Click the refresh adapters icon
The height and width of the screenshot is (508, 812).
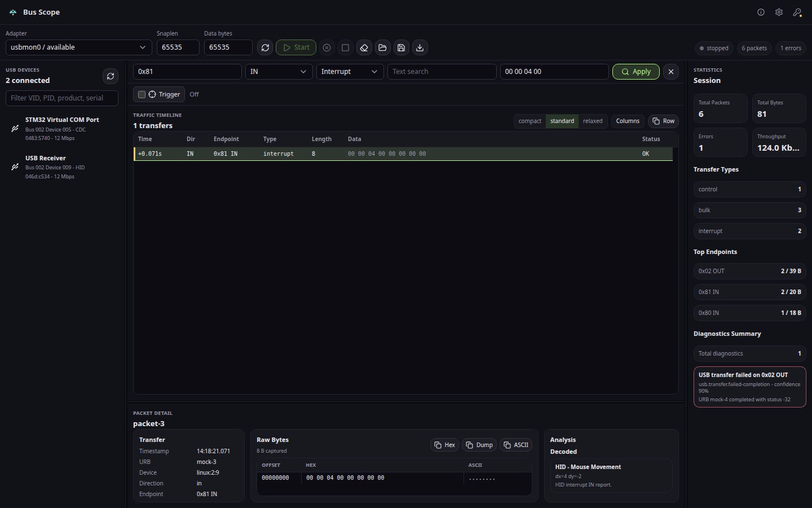(265, 47)
